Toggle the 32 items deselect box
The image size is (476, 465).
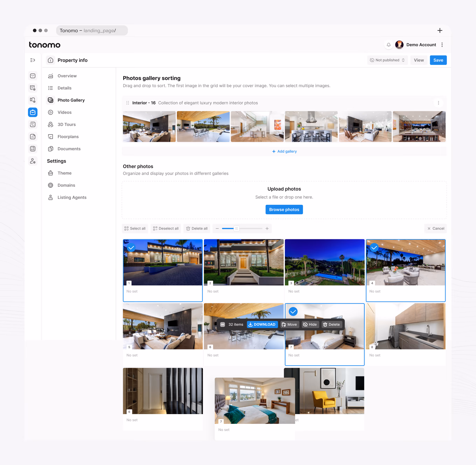(223, 324)
